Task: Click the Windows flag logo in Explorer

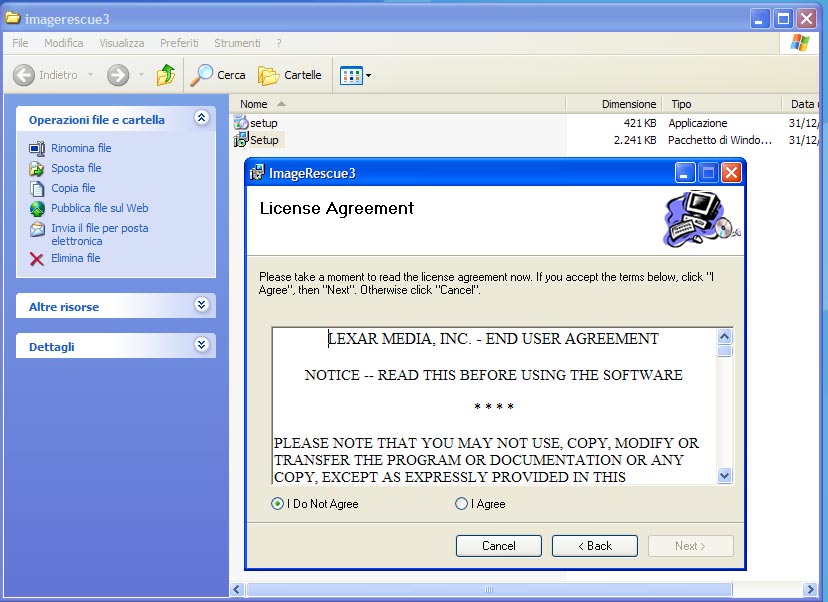Action: pyautogui.click(x=799, y=43)
